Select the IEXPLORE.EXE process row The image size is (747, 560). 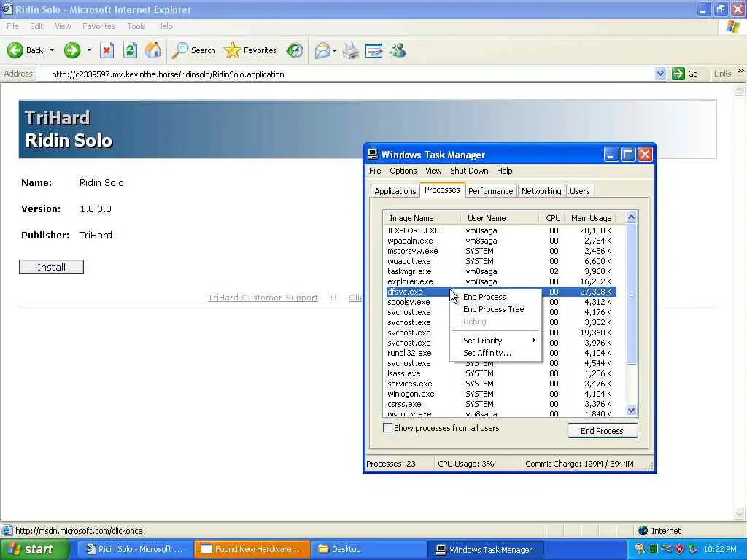point(500,230)
